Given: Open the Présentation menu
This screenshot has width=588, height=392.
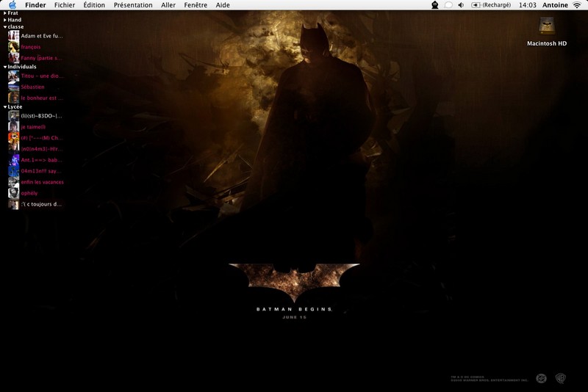Looking at the screenshot, I should 133,5.
